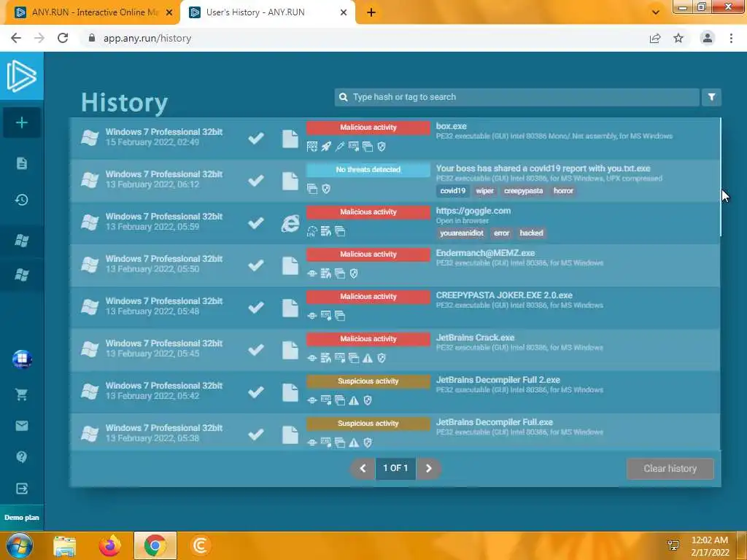Click the shield icon in covid19 report row
This screenshot has height=560, width=747.
[326, 189]
